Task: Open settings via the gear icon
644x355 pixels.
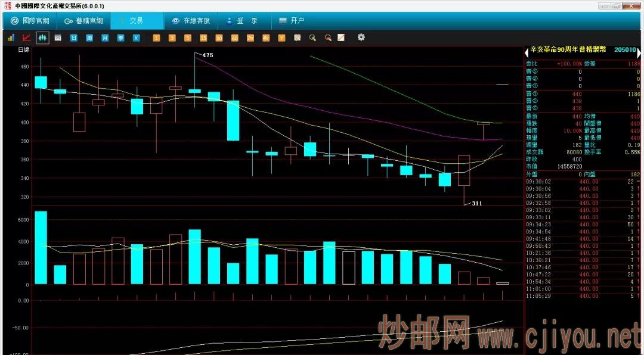Action: 361,38
